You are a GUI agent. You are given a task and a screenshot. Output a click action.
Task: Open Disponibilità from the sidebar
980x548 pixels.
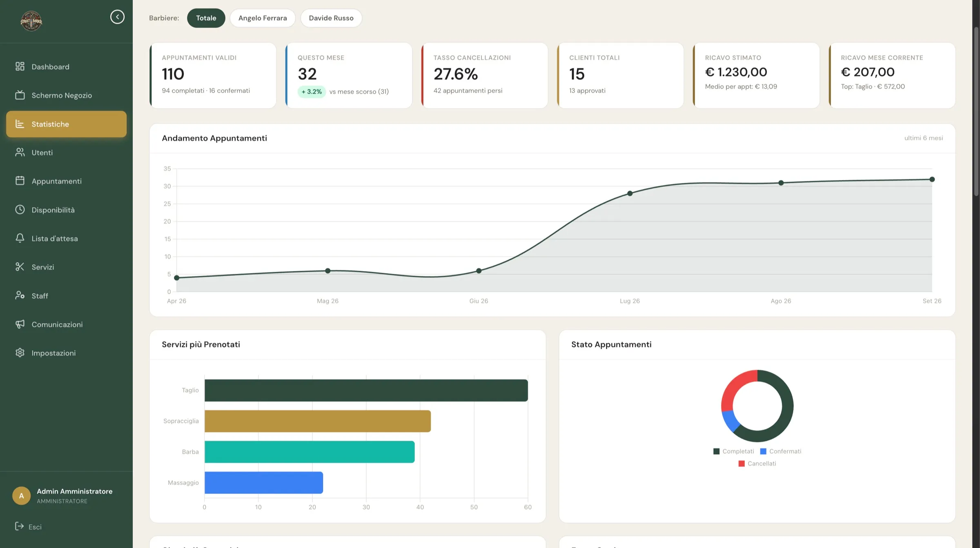[x=66, y=210]
